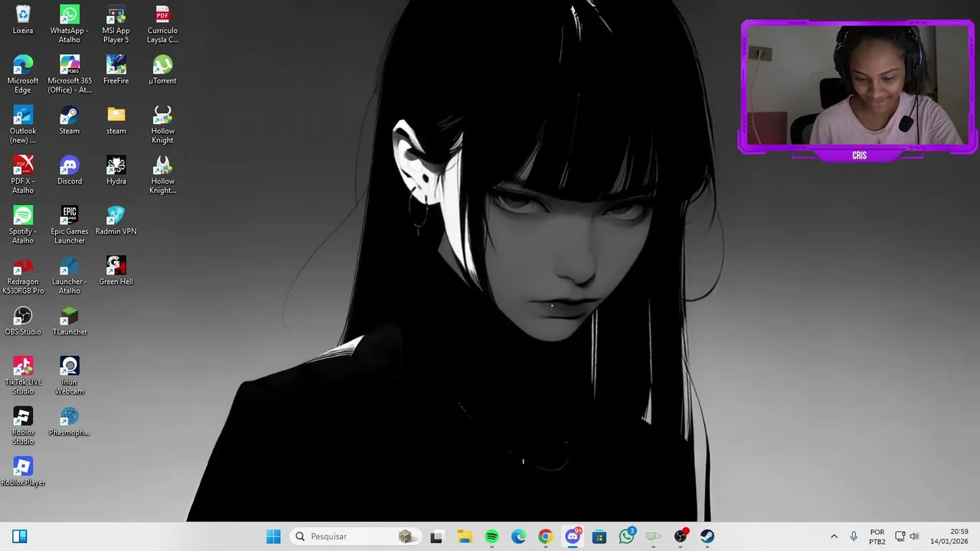Open TikTok LIVE Studio desktop icon
This screenshot has height=551, width=980.
pyautogui.click(x=23, y=376)
